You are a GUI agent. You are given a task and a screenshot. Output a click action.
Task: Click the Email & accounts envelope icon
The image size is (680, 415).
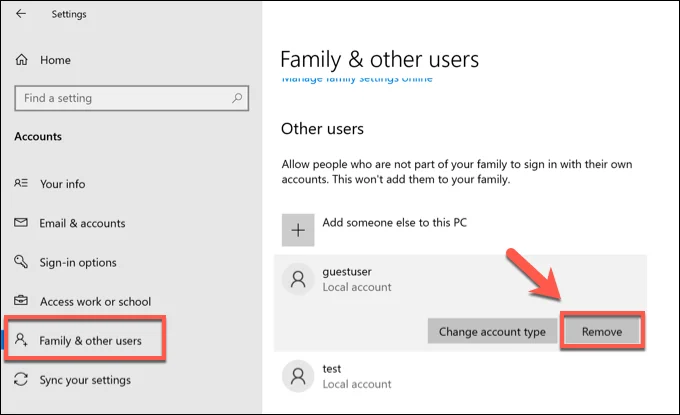point(21,223)
